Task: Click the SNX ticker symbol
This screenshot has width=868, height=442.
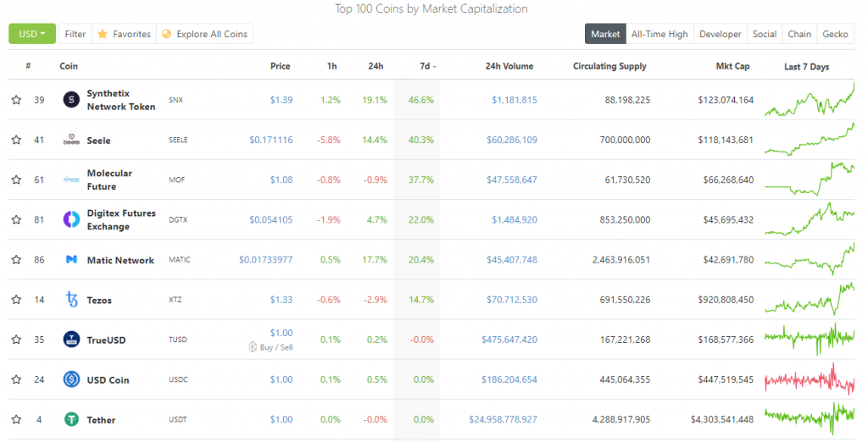Action: click(175, 100)
